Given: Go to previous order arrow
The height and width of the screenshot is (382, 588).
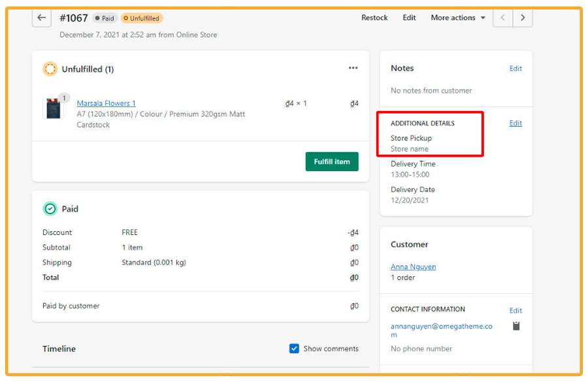Looking at the screenshot, I should (x=502, y=18).
